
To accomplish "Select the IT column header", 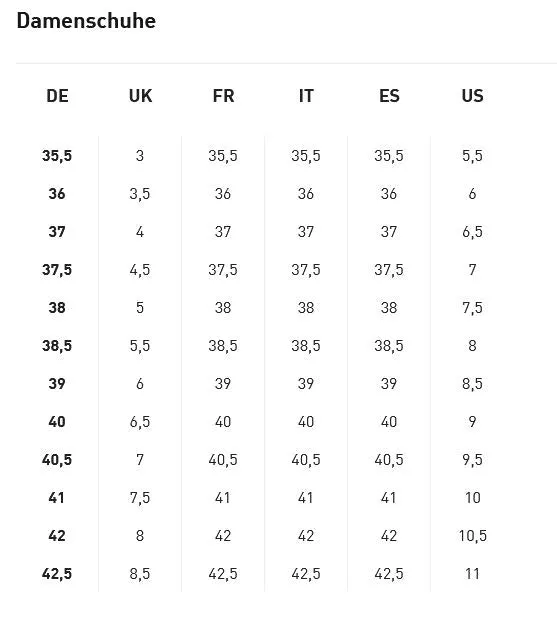I will point(306,96).
